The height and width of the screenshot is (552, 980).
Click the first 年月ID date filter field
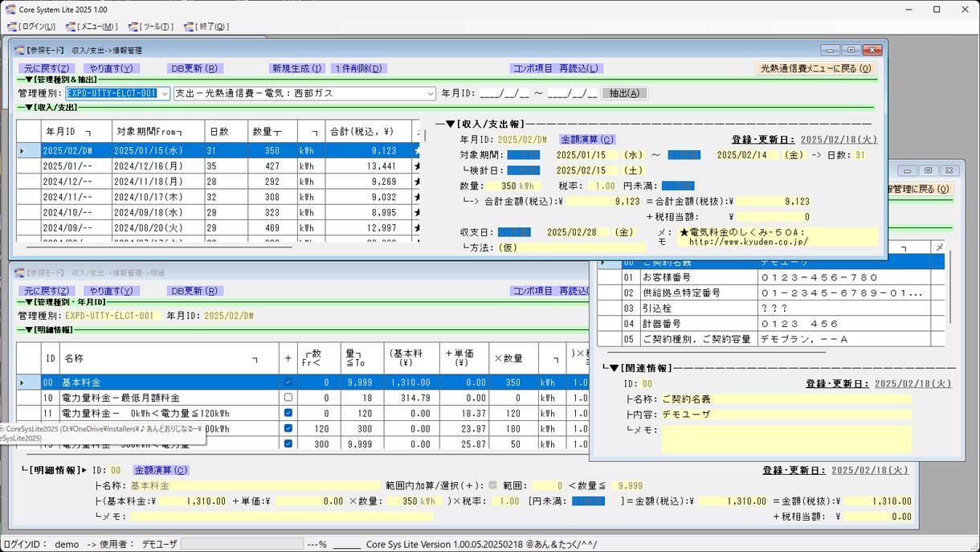504,93
